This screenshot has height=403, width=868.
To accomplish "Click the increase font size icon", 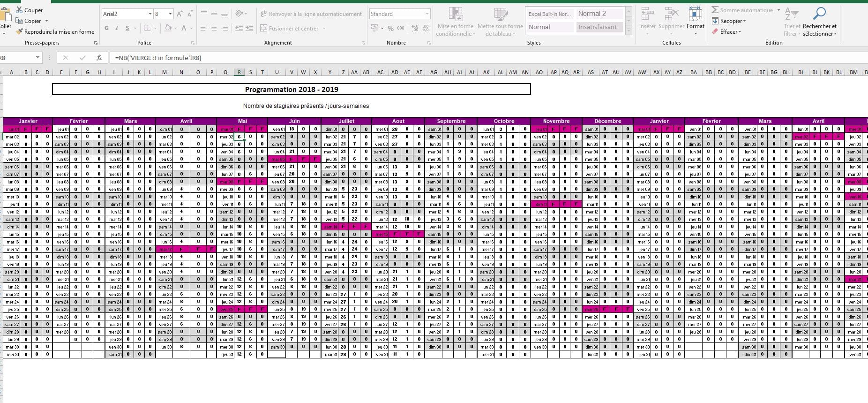I will 180,14.
